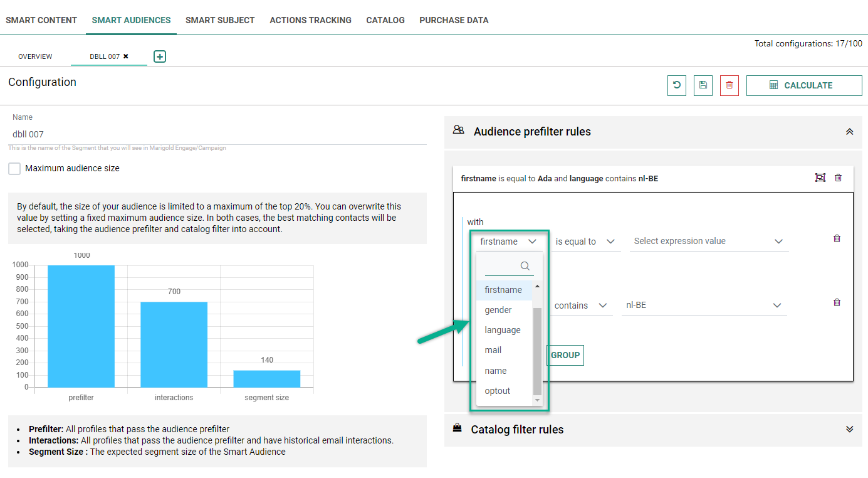
Task: Add a new configuration tab with plus icon
Action: [x=160, y=57]
